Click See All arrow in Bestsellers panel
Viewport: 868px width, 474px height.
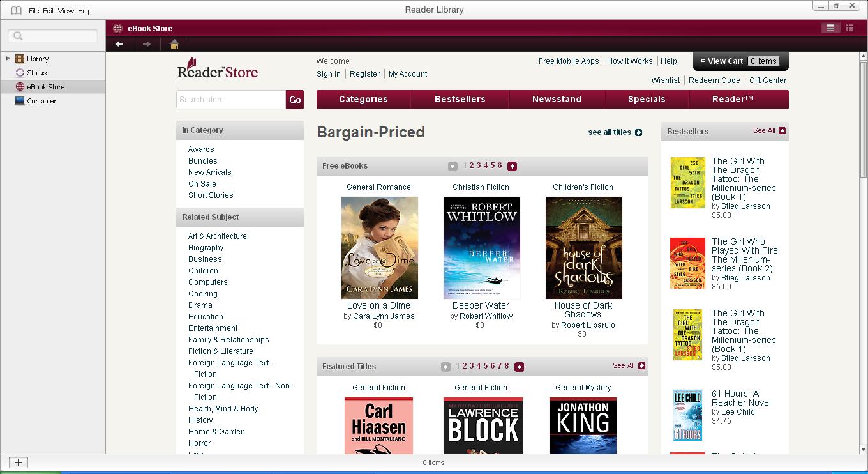782,131
